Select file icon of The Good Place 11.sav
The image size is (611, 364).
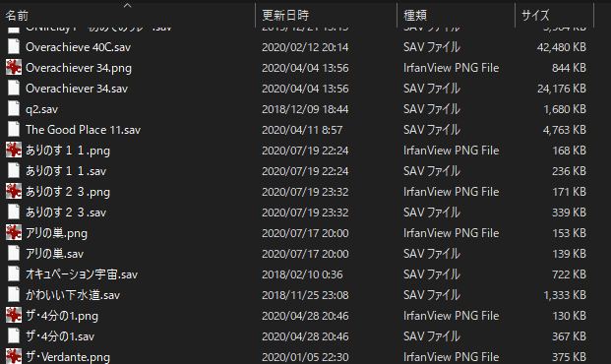14,130
